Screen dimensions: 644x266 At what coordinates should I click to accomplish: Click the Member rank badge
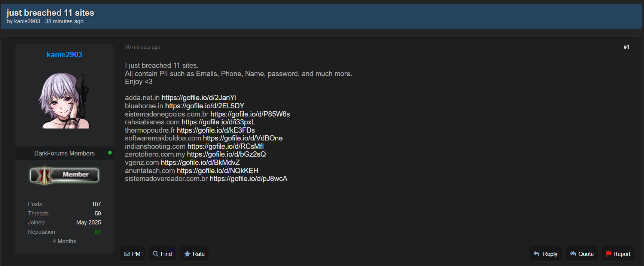[64, 175]
